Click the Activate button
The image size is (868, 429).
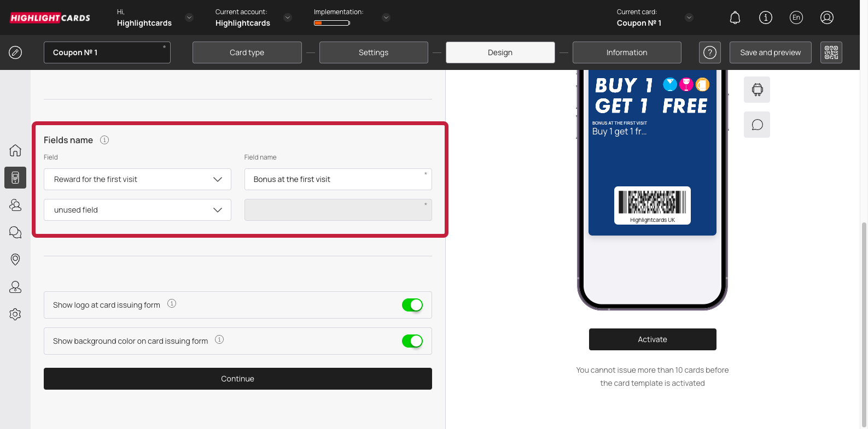[652, 339]
